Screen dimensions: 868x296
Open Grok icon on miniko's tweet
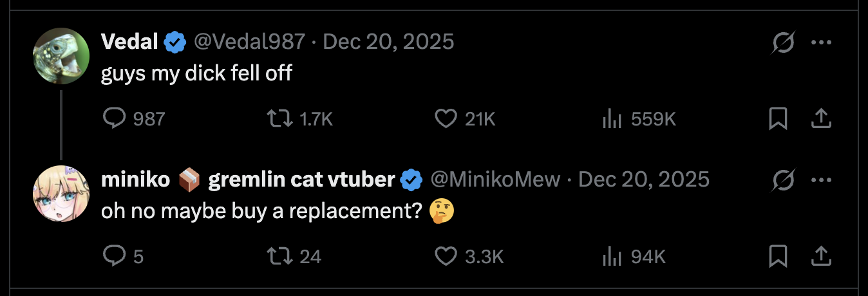783,181
